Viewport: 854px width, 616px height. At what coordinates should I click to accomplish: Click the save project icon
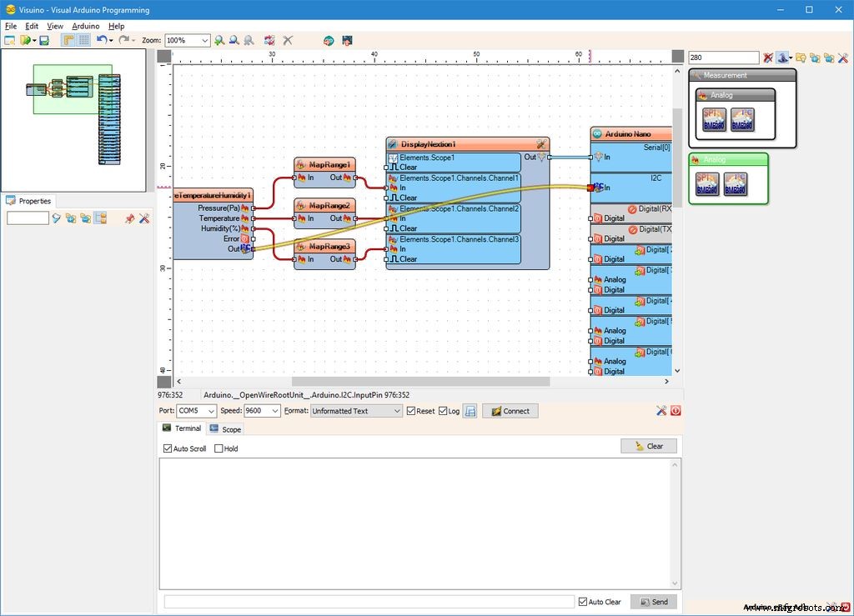tap(44, 40)
